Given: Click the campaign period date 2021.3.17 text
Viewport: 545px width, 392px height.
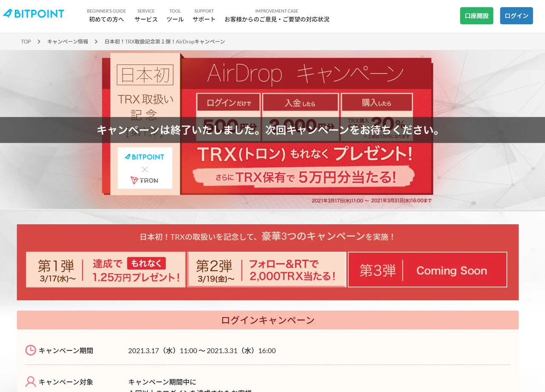Looking at the screenshot, I should [202, 351].
